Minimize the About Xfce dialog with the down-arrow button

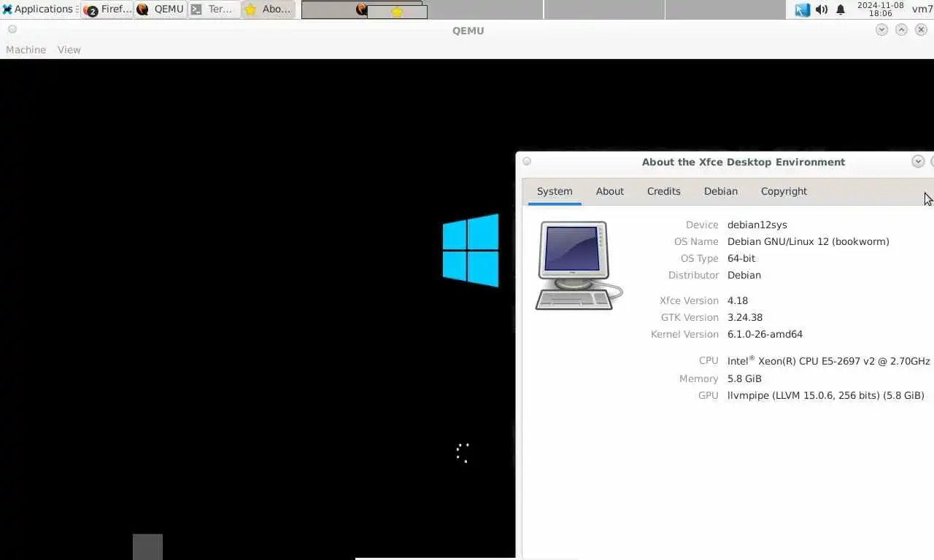918,161
